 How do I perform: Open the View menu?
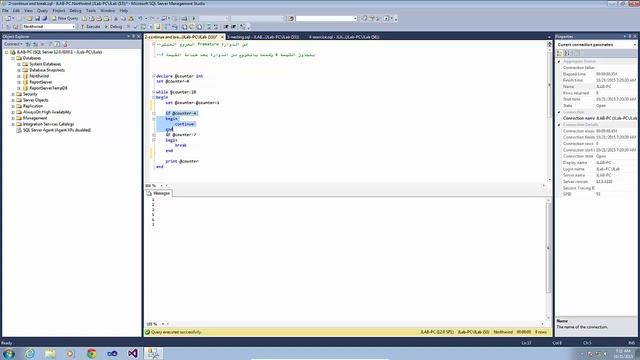tap(28, 11)
